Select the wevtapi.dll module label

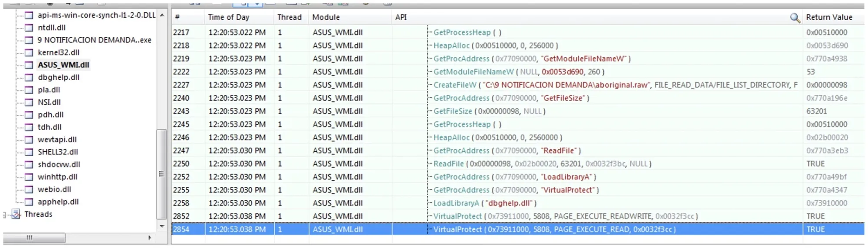point(57,140)
